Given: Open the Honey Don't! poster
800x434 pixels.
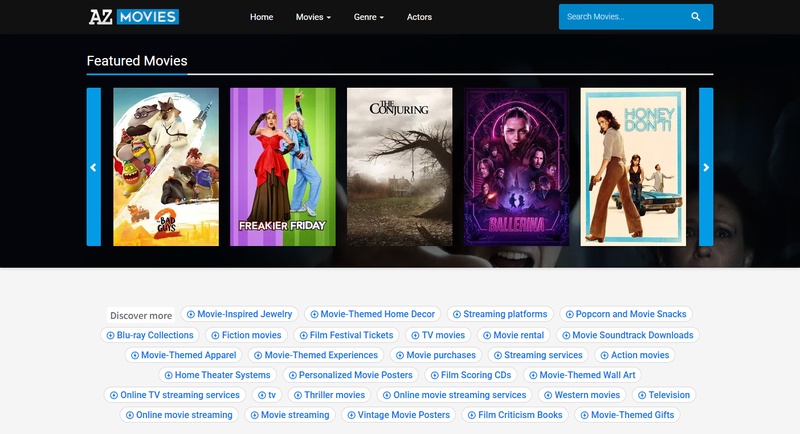Looking at the screenshot, I should coord(633,167).
